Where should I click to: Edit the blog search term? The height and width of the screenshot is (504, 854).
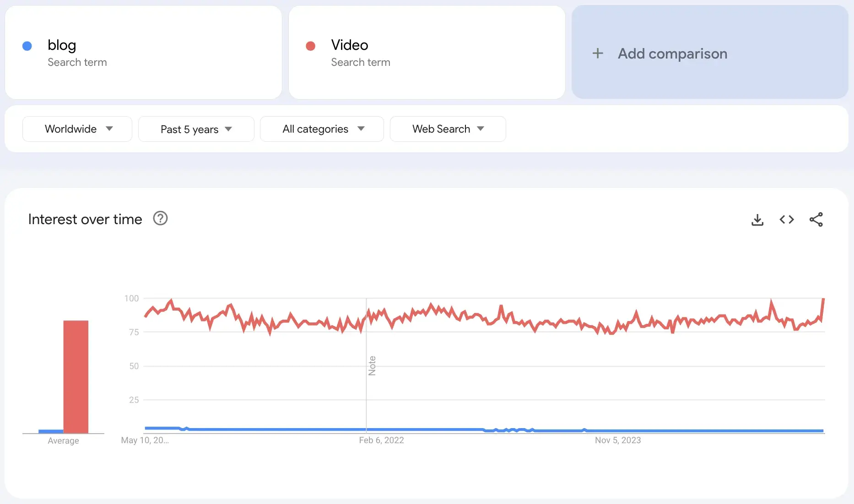pos(62,45)
